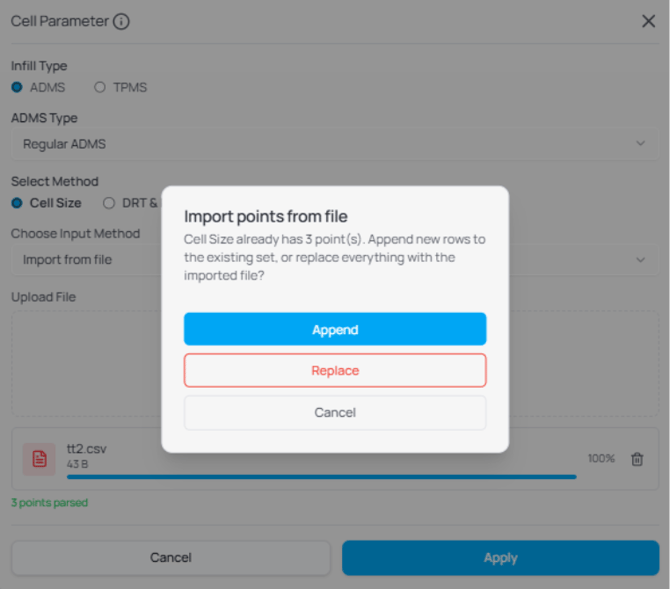Select the ADMS infill type radio
Screen dimensions: 670x589
coord(17,87)
